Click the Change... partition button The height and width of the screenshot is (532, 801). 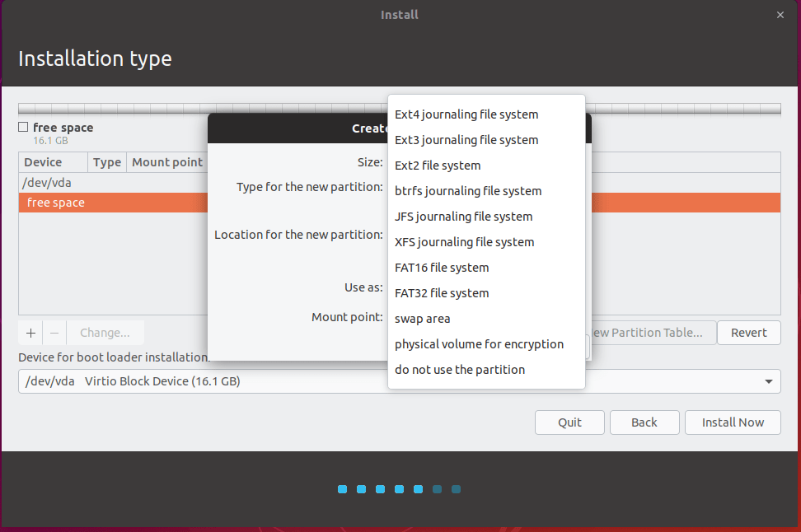tap(105, 333)
